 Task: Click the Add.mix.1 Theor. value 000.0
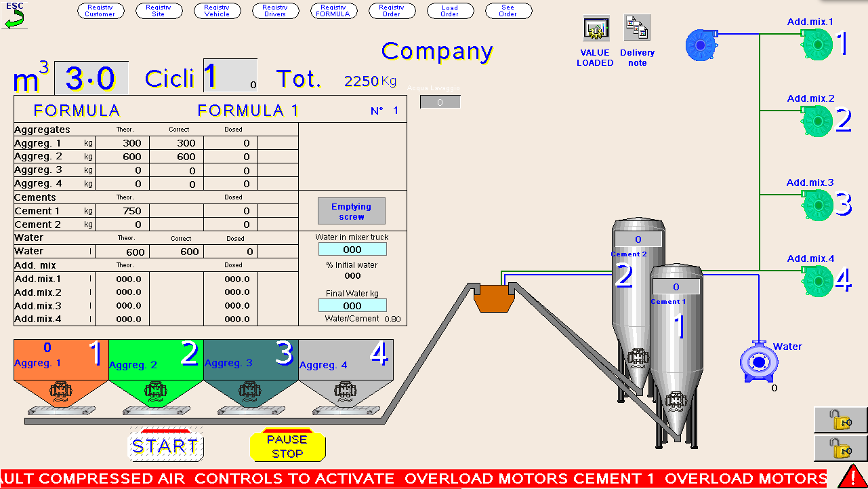point(129,279)
